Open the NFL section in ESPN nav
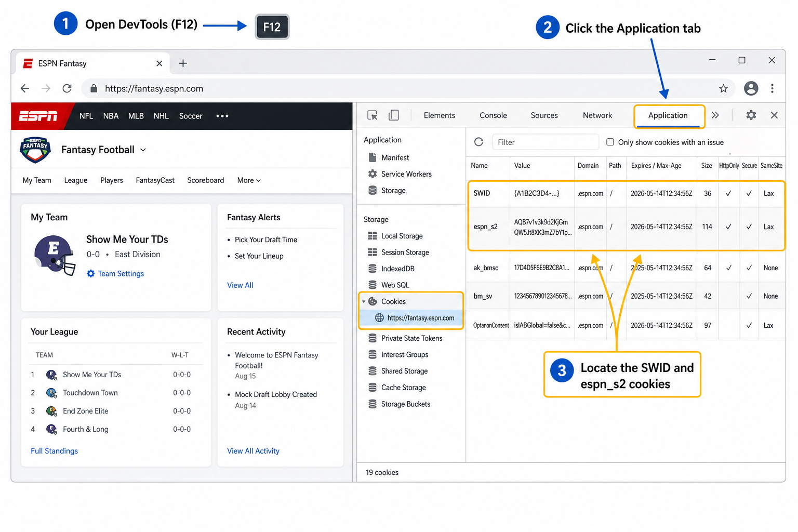Image resolution: width=798 pixels, height=532 pixels. pyautogui.click(x=86, y=116)
